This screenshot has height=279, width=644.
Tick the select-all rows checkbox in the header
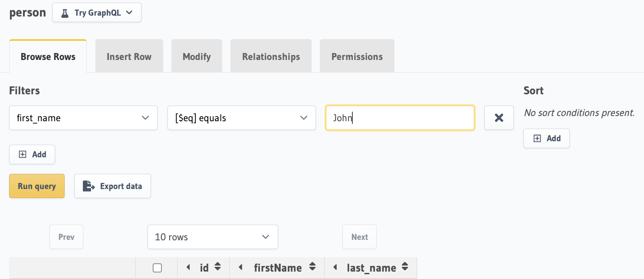coord(158,268)
